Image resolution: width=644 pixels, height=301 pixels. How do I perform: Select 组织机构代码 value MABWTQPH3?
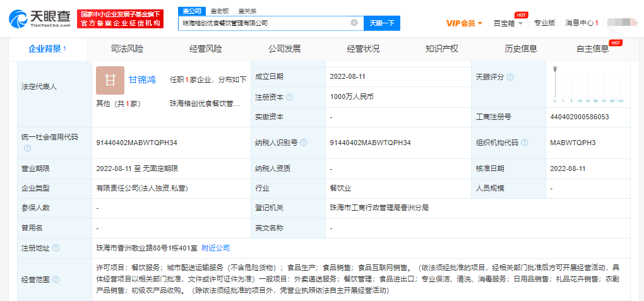pyautogui.click(x=573, y=143)
